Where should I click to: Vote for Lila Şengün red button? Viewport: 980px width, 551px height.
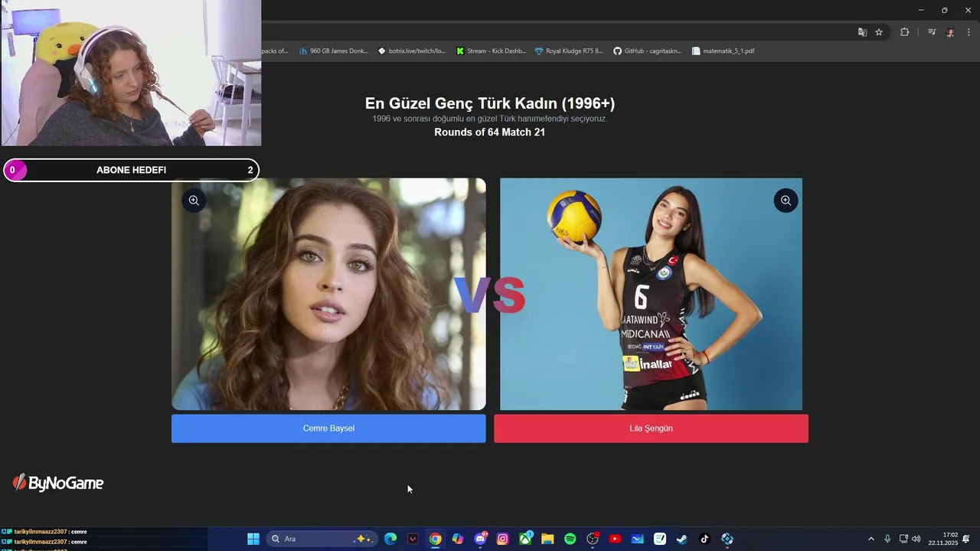(x=651, y=429)
